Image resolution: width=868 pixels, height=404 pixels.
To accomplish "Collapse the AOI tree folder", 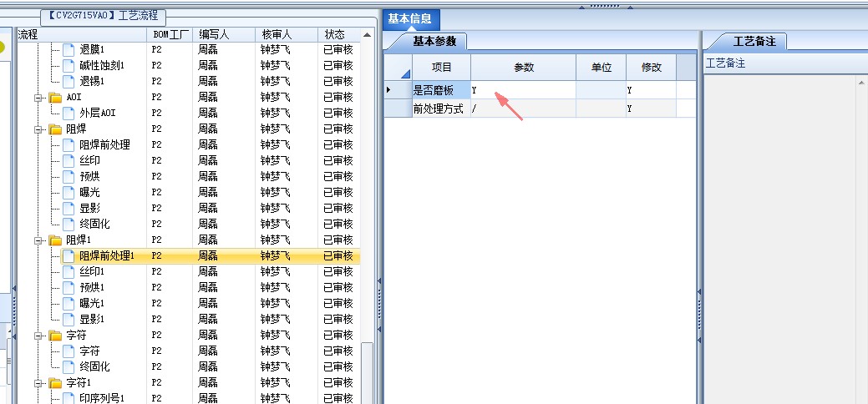I will pos(38,98).
